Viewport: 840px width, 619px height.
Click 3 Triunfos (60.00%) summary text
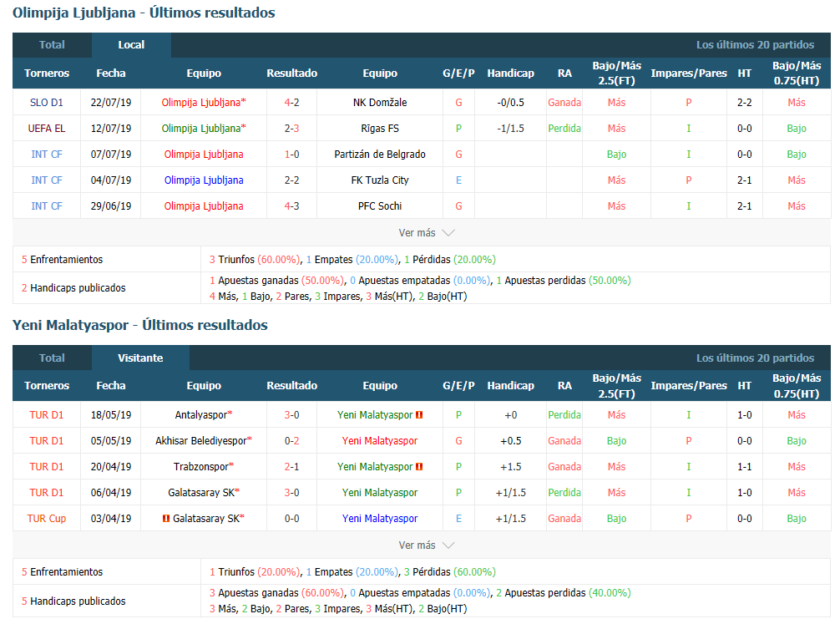(x=255, y=260)
